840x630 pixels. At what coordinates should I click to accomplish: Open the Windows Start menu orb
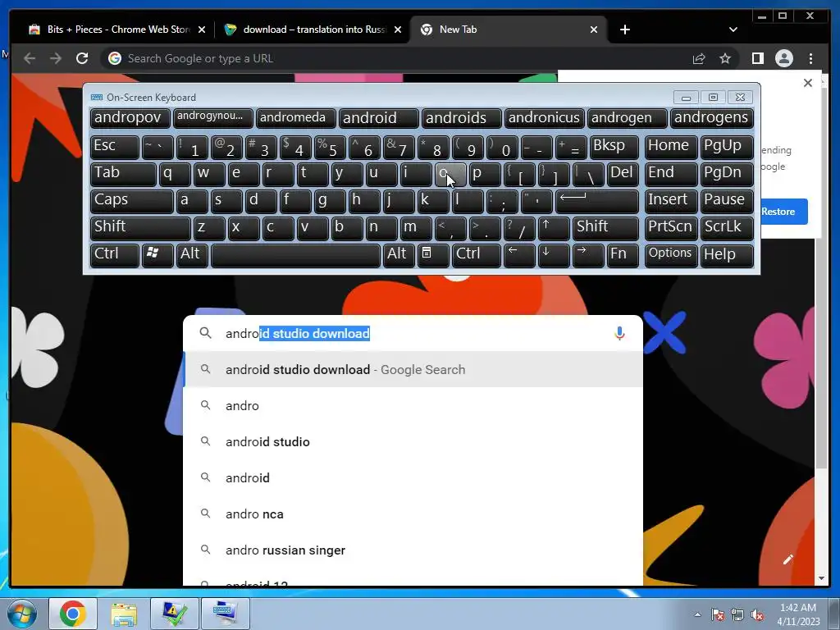click(22, 614)
